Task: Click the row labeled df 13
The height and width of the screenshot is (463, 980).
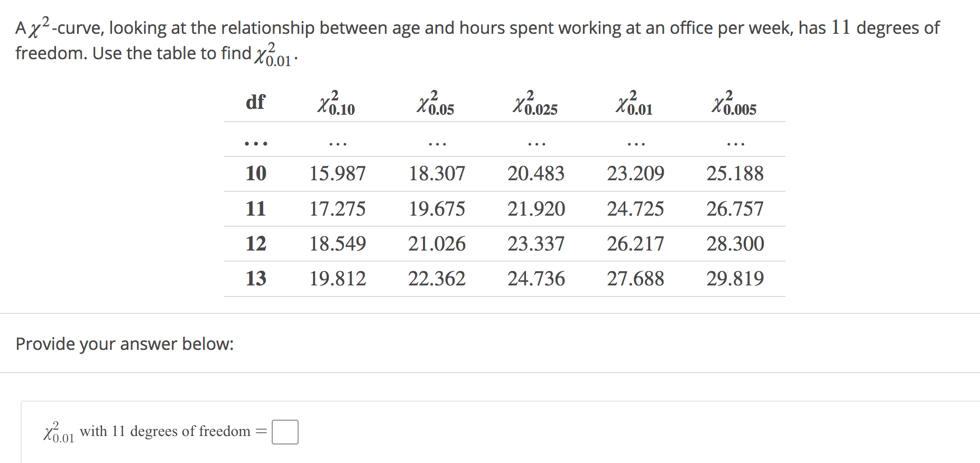Action: pyautogui.click(x=255, y=279)
